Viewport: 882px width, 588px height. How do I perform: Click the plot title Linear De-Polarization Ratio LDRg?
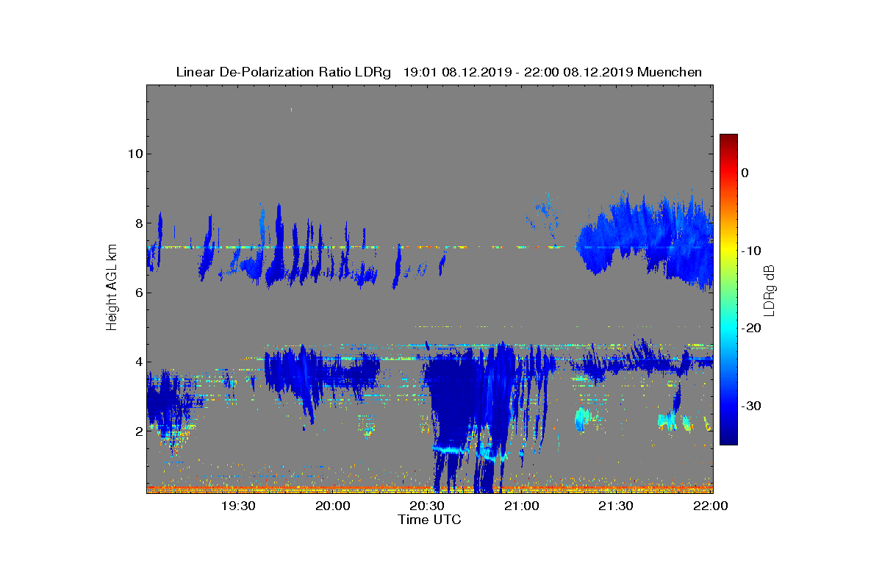(286, 72)
